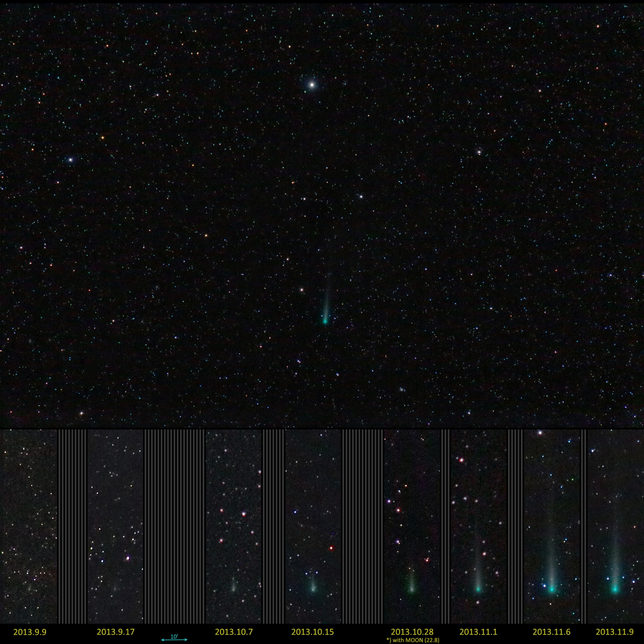Click the 2013.11.1 date label
The width and height of the screenshot is (644, 644).
pos(478,632)
